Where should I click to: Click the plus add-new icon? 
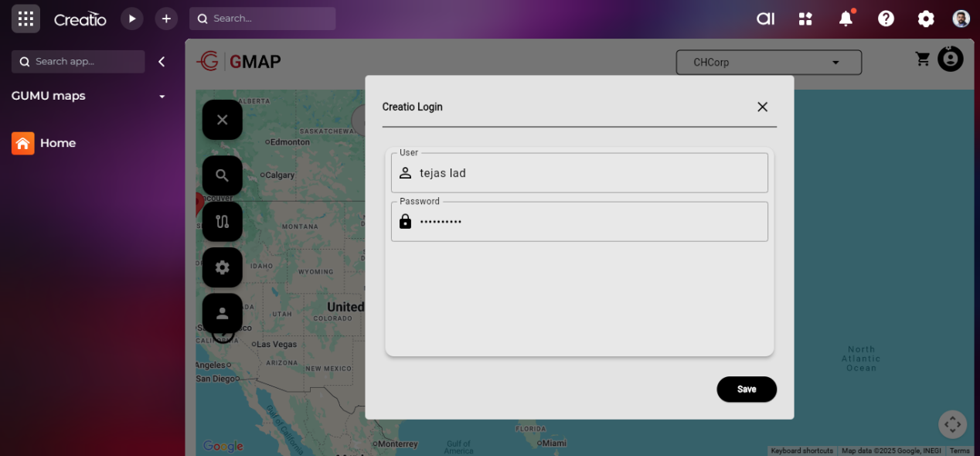(166, 19)
